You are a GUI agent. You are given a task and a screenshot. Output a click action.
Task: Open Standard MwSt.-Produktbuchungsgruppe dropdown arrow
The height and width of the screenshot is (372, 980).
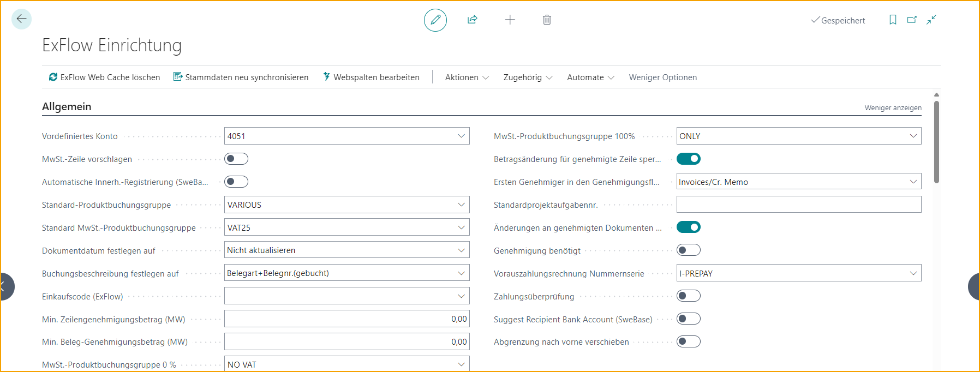[461, 227]
